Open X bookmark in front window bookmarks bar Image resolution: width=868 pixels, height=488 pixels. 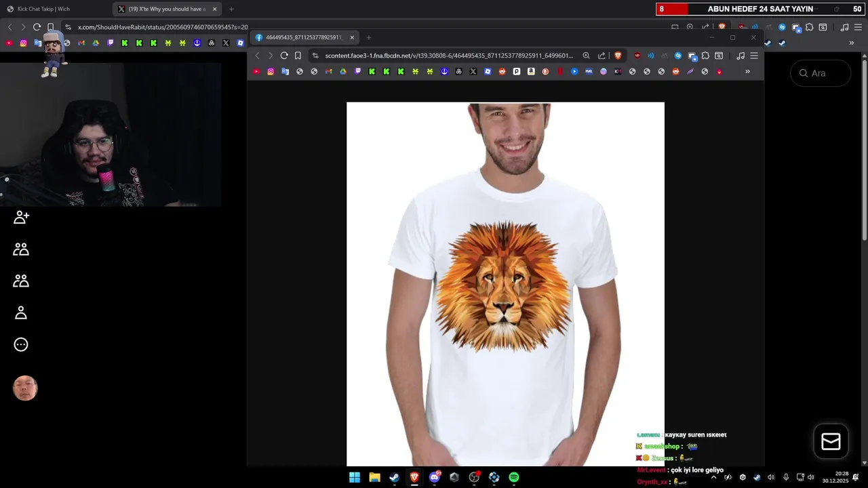click(x=473, y=71)
